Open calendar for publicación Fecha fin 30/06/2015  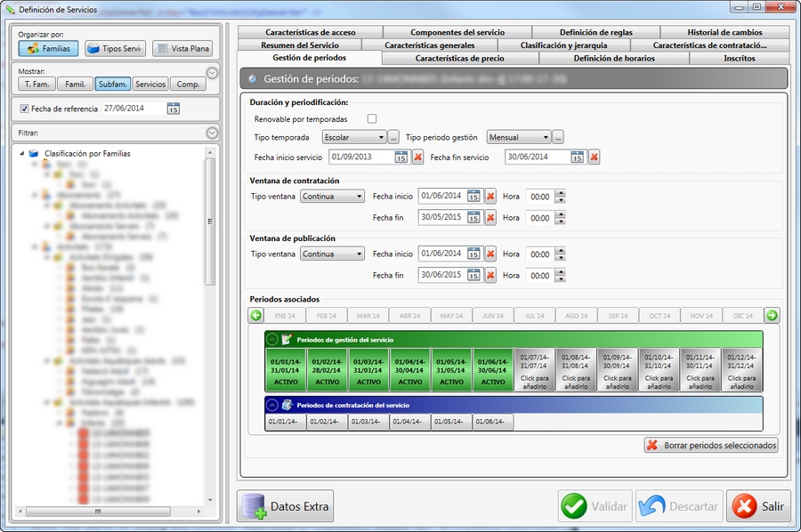(x=473, y=275)
